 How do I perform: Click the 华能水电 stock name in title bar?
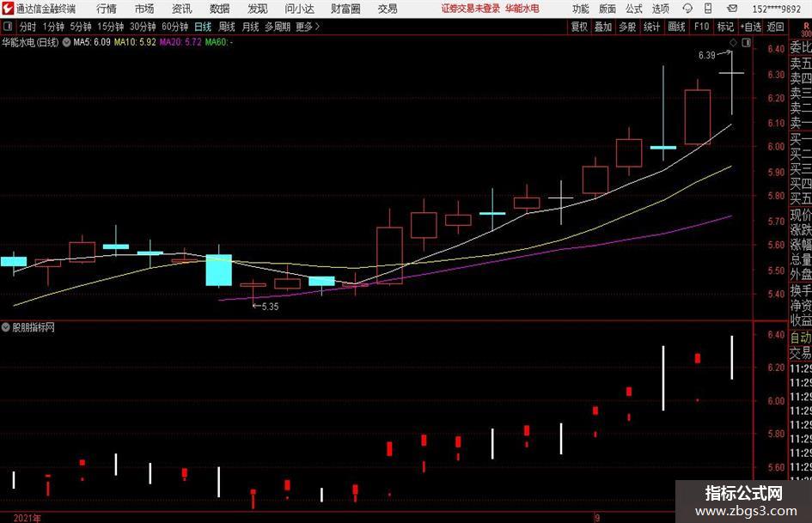522,9
